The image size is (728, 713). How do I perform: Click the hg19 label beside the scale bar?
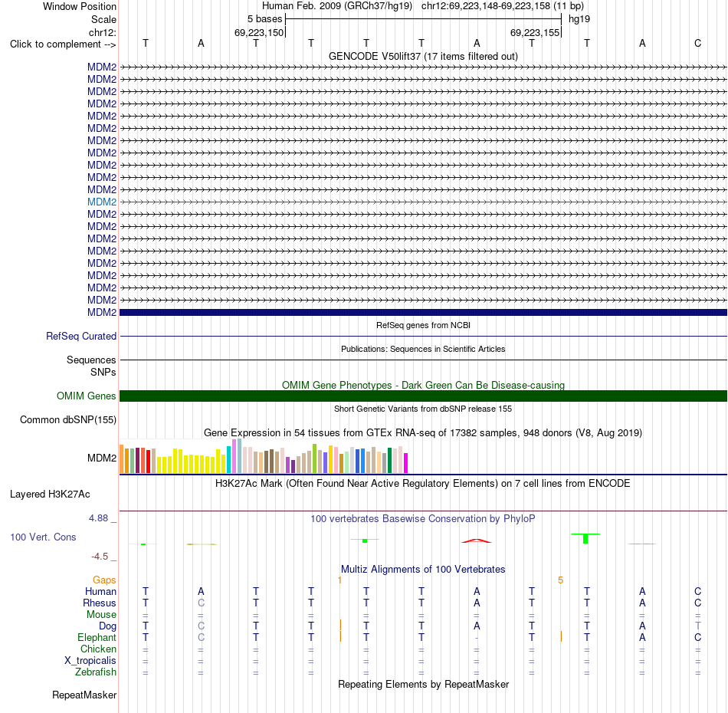(x=579, y=19)
